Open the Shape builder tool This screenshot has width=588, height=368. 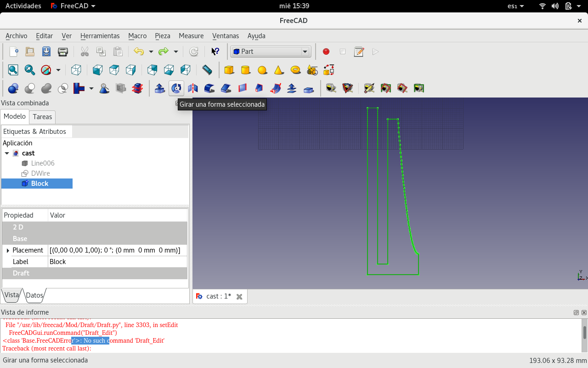pos(329,70)
